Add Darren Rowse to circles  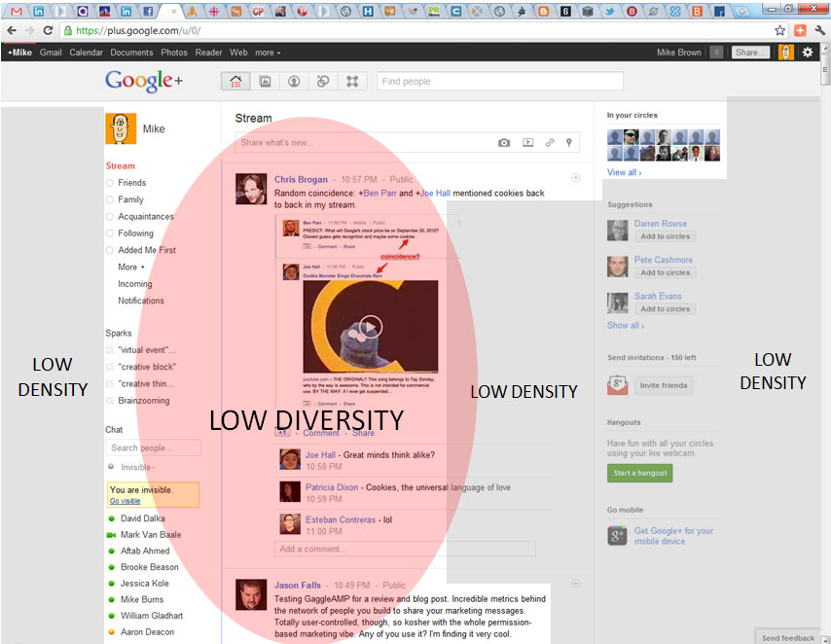pos(666,236)
